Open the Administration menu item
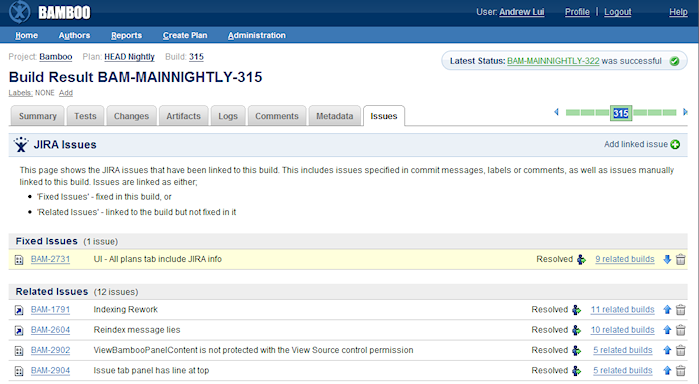This screenshot has height=384, width=699. click(256, 35)
